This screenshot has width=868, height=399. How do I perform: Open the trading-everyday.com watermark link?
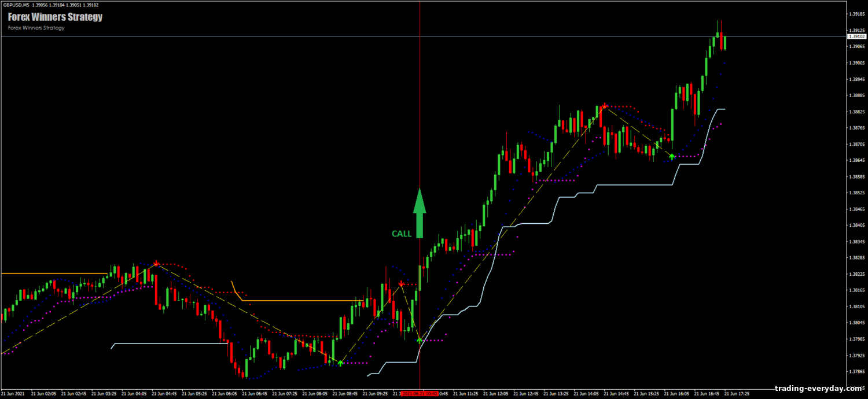coord(818,389)
